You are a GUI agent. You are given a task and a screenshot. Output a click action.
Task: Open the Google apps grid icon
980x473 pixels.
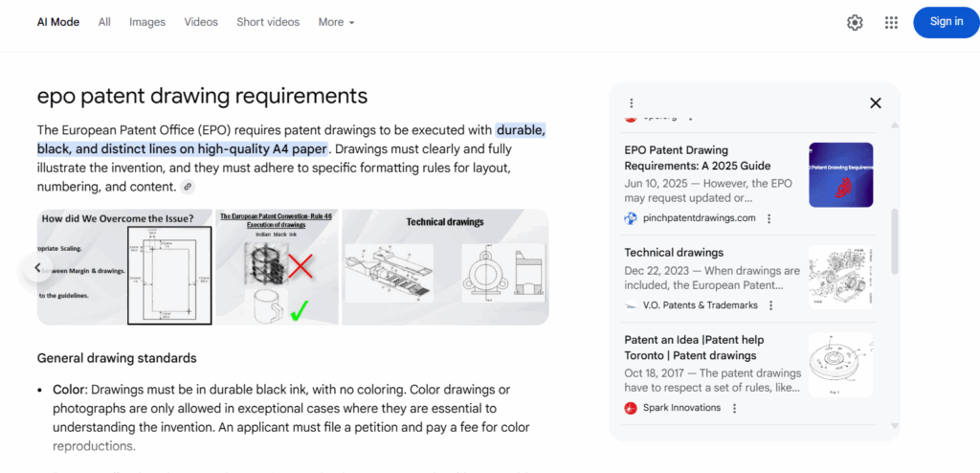click(891, 23)
